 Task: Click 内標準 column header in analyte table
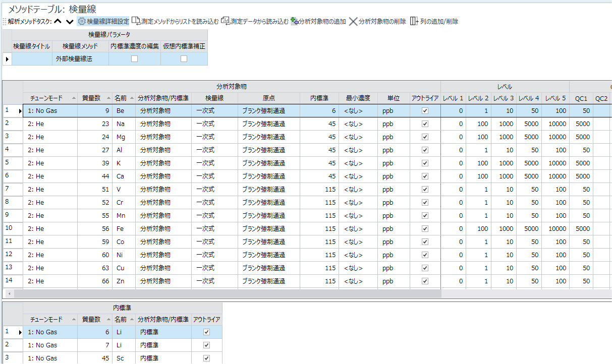(x=319, y=98)
